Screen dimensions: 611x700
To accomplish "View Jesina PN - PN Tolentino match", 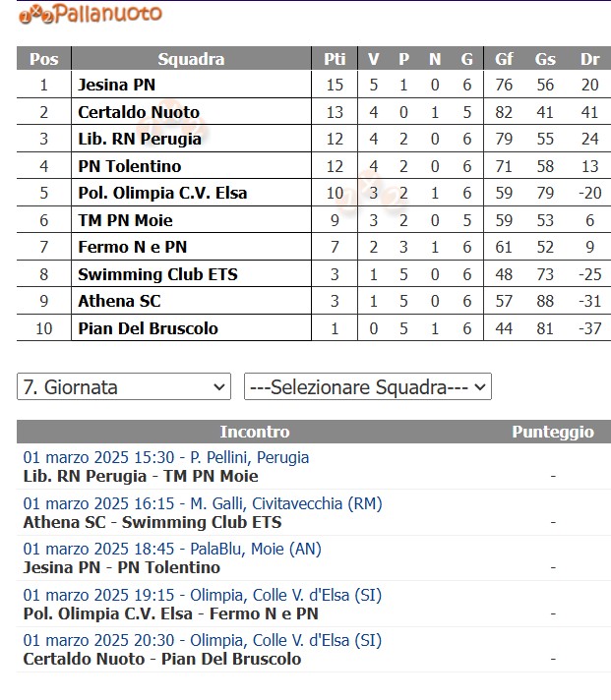I will pos(122,567).
